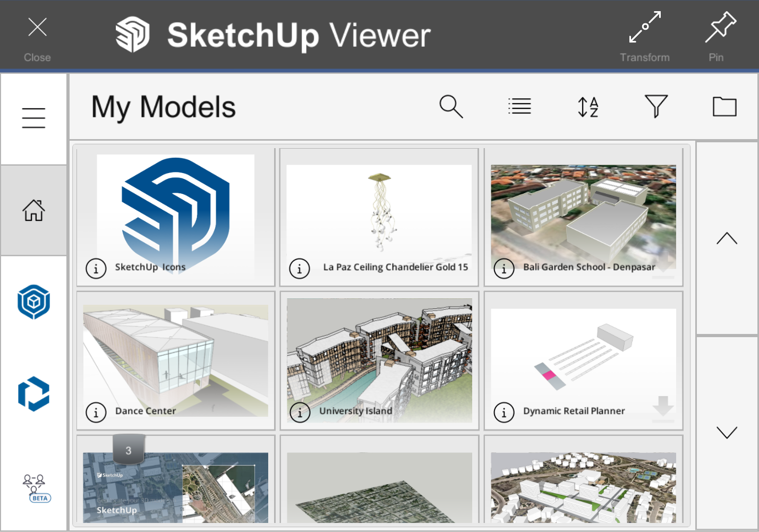
Task: Go to the Home tab
Action: (33, 210)
